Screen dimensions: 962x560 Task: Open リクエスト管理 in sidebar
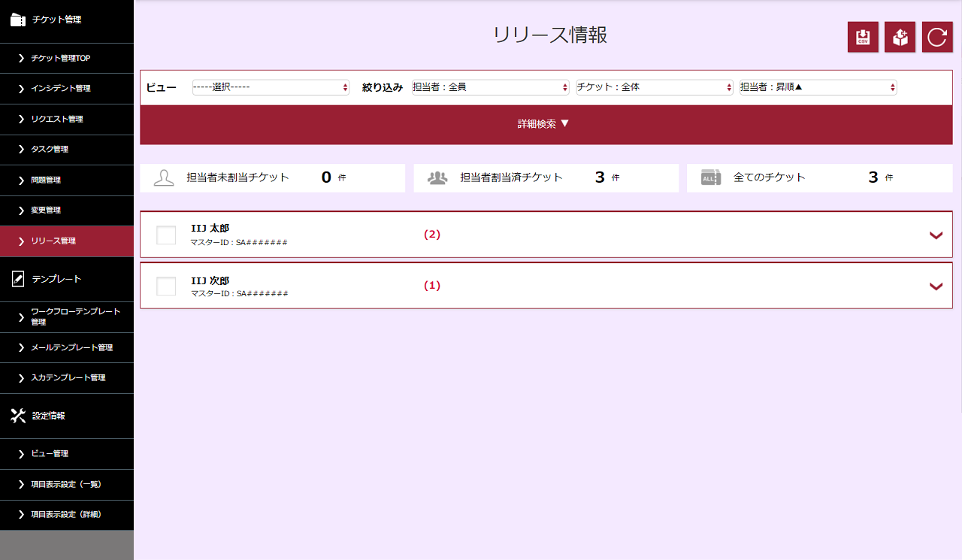tap(67, 119)
